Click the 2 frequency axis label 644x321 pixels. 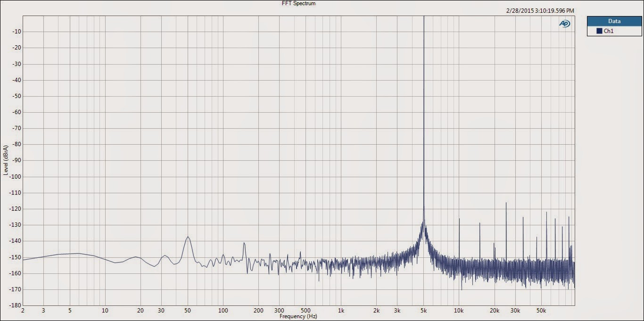(x=23, y=311)
